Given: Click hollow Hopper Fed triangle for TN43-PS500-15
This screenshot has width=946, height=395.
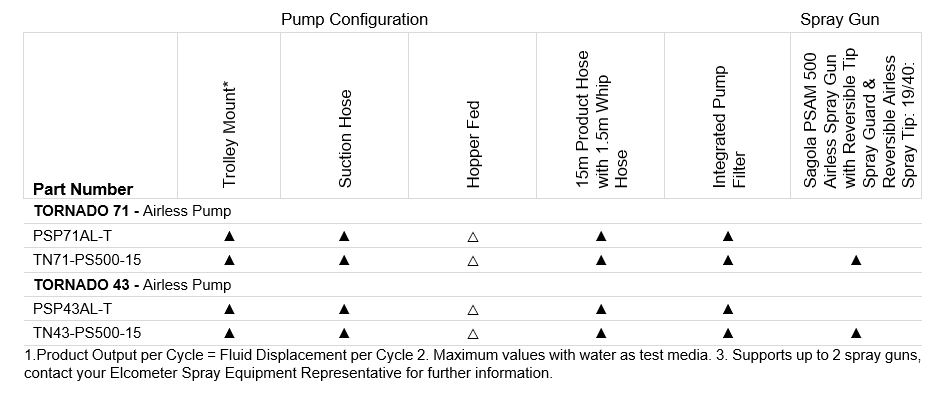Looking at the screenshot, I should pyautogui.click(x=473, y=333).
